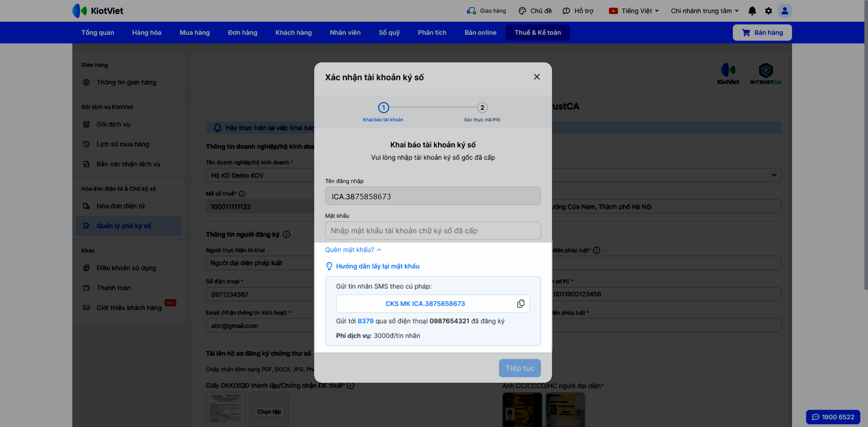Click Hướng dẫn lấy lại mật khẩu link
The width and height of the screenshot is (868, 427).
coord(377,267)
